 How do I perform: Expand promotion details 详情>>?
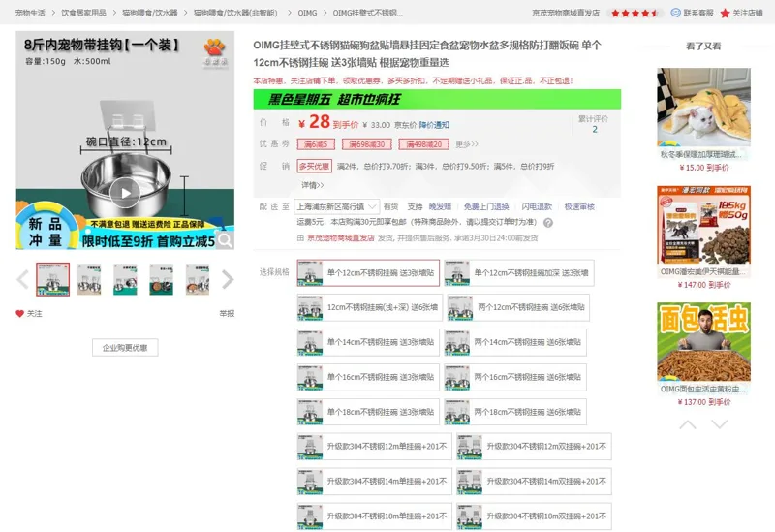click(x=312, y=185)
